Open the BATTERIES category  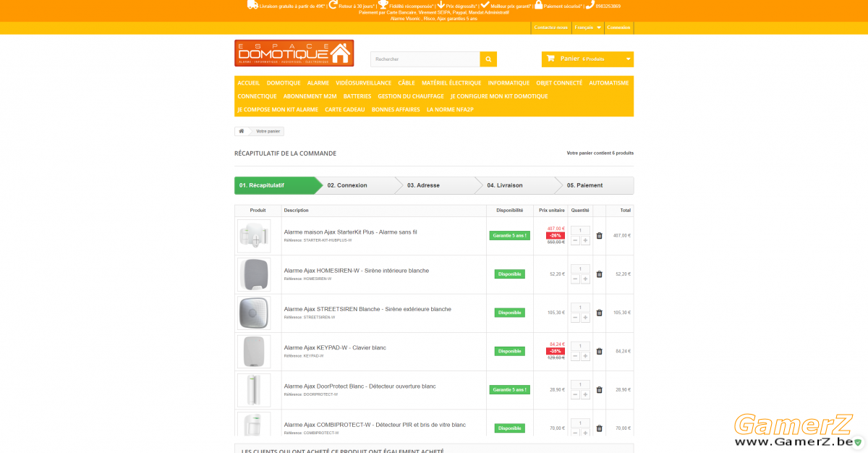(x=357, y=96)
